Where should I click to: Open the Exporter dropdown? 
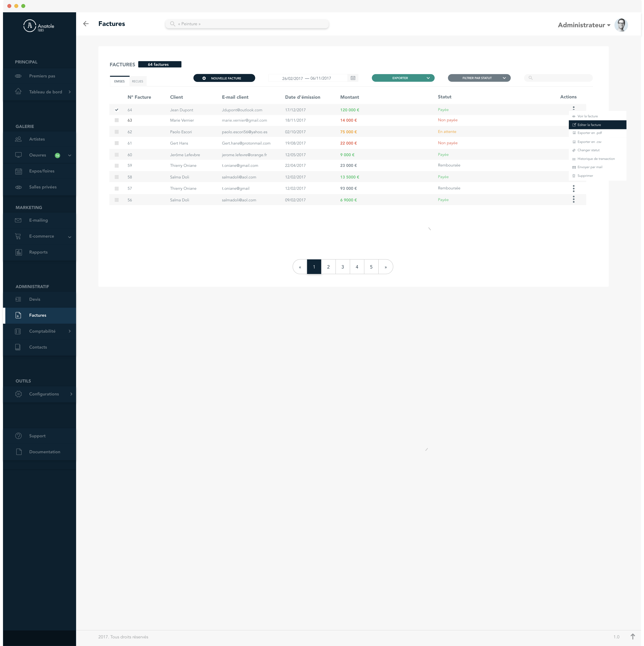pyautogui.click(x=403, y=78)
